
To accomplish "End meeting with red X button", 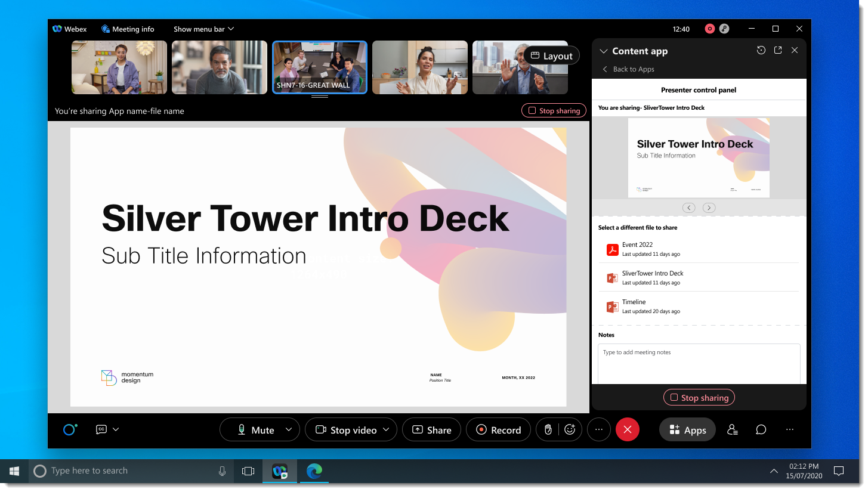I will pos(627,430).
